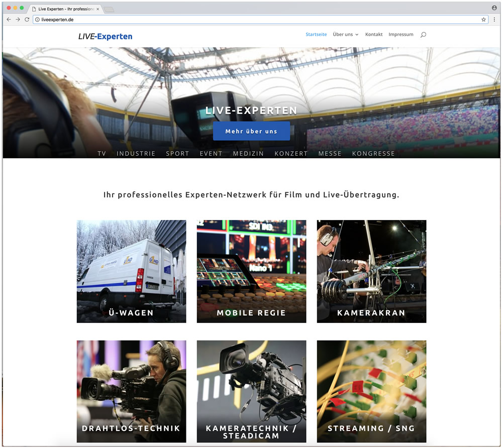Image resolution: width=502 pixels, height=448 pixels.
Task: Click the tagline Ihr professionelles Experten-Netzwerk
Action: 251,194
